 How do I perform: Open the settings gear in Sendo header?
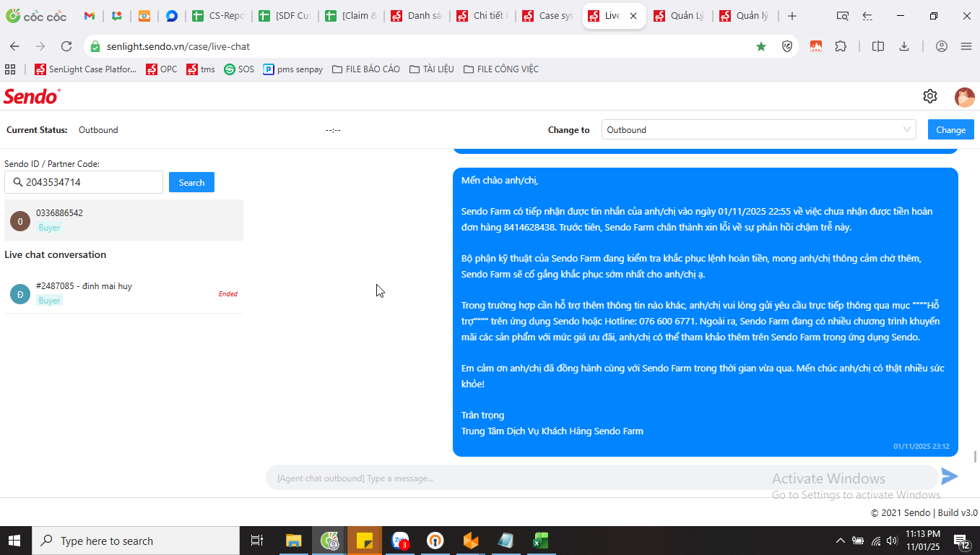(930, 96)
